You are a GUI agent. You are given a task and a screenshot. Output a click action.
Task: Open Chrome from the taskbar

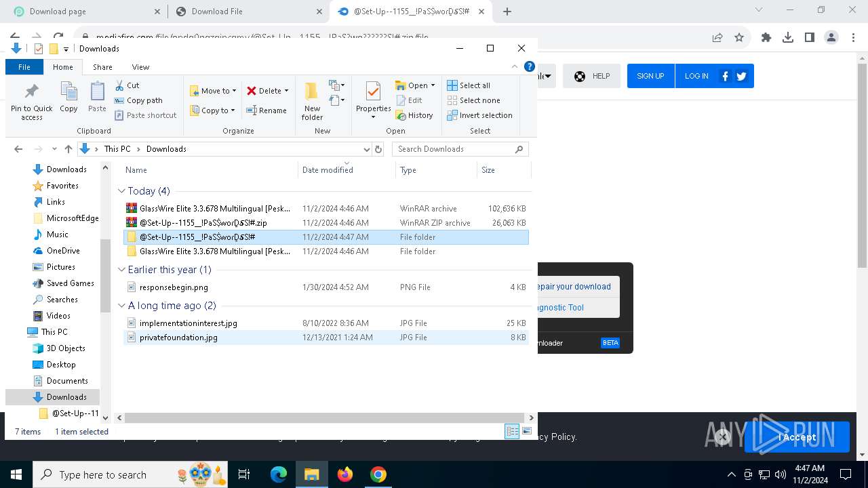tap(378, 474)
